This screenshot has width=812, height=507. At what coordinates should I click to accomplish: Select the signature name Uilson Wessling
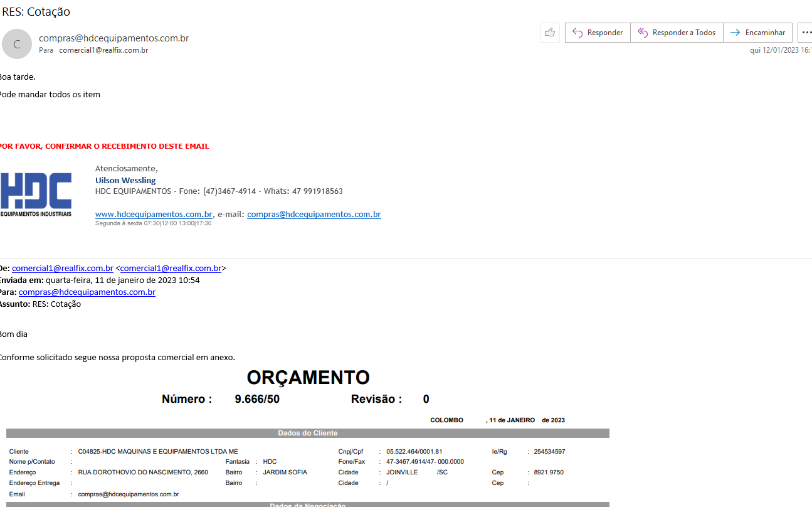click(125, 180)
